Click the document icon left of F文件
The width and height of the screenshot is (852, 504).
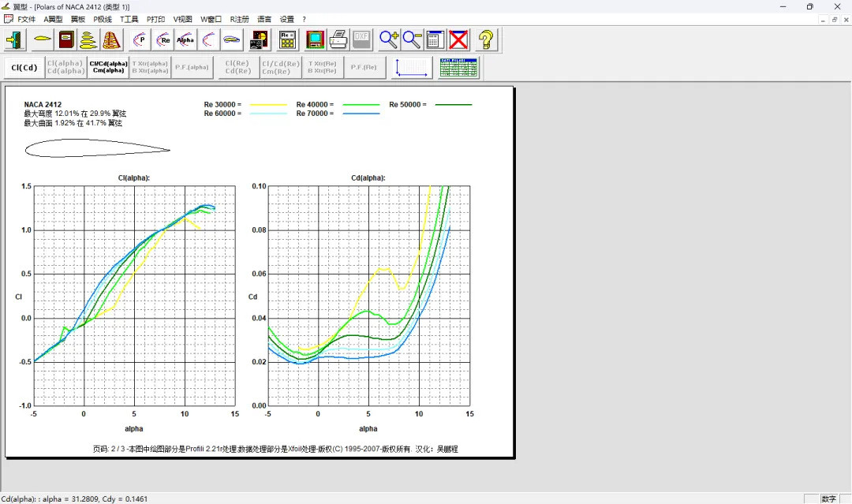(8, 19)
